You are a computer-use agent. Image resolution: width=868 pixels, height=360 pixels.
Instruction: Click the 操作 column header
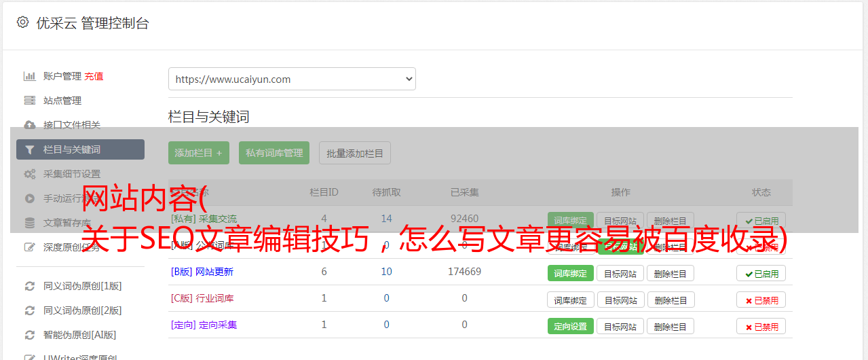click(620, 192)
